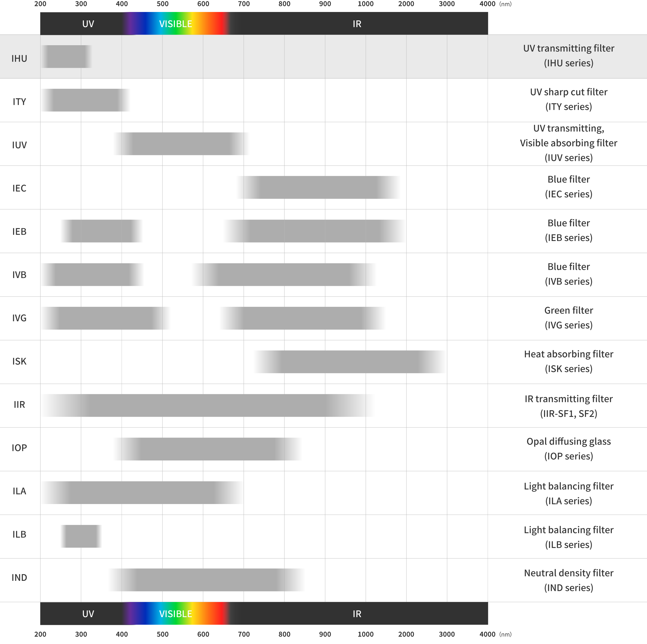Expand the IIR transmitting filter entry

pos(568,405)
